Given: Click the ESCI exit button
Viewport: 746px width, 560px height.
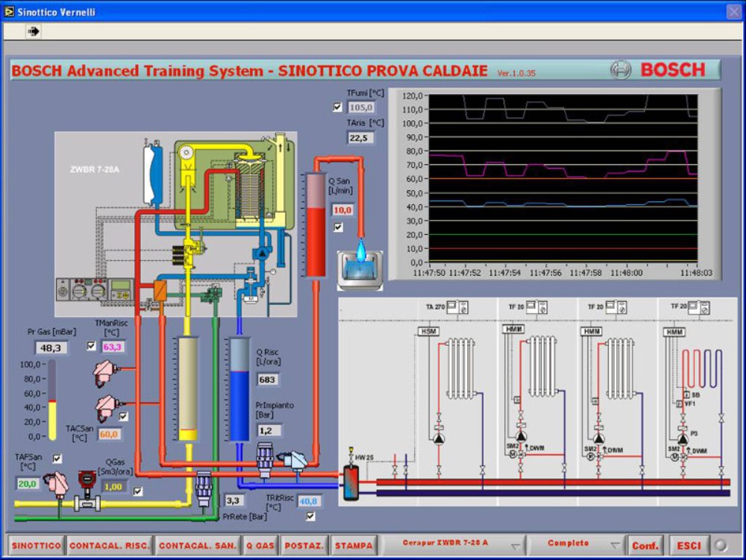Looking at the screenshot, I should tap(689, 545).
